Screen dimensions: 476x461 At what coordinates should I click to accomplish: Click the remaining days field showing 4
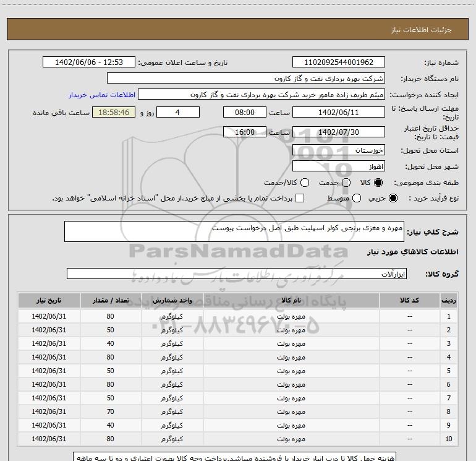(178, 112)
